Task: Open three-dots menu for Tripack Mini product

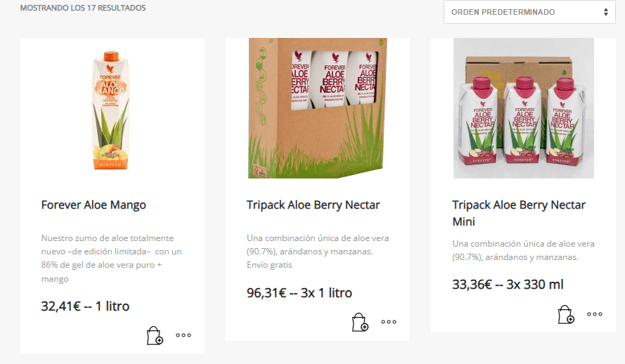Action: click(595, 314)
